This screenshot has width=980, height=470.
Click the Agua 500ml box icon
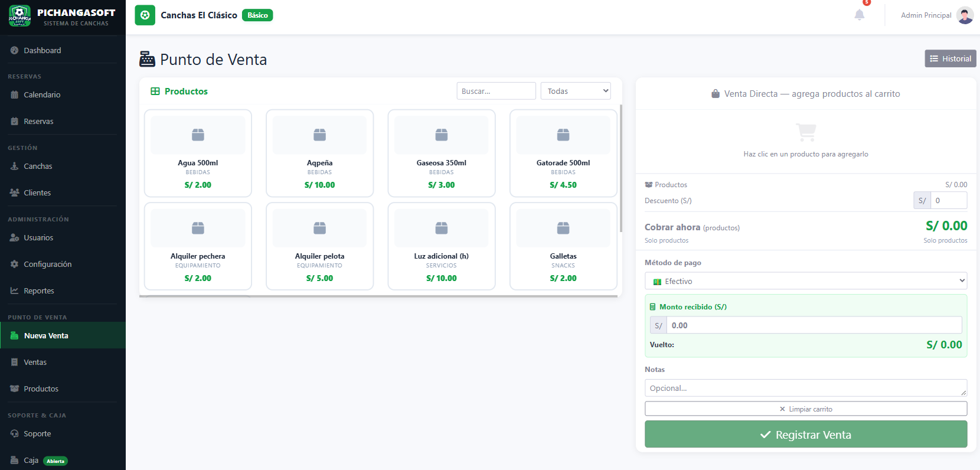point(198,135)
